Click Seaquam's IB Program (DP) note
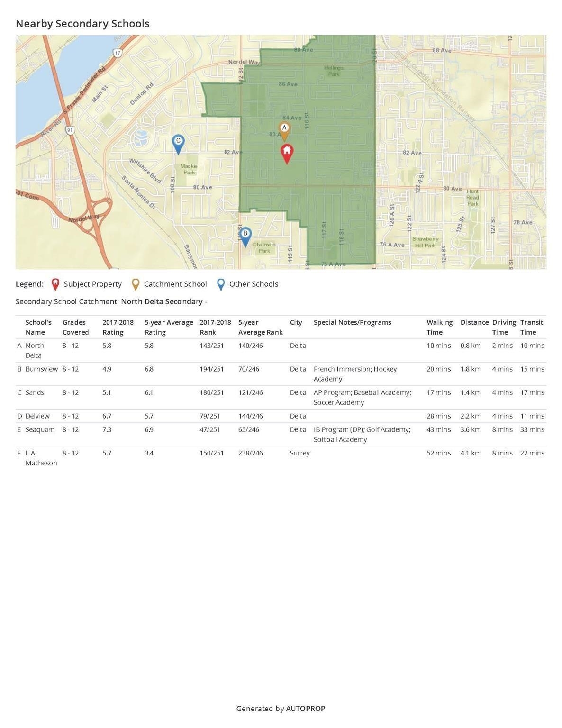The width and height of the screenshot is (562, 728). point(362,434)
